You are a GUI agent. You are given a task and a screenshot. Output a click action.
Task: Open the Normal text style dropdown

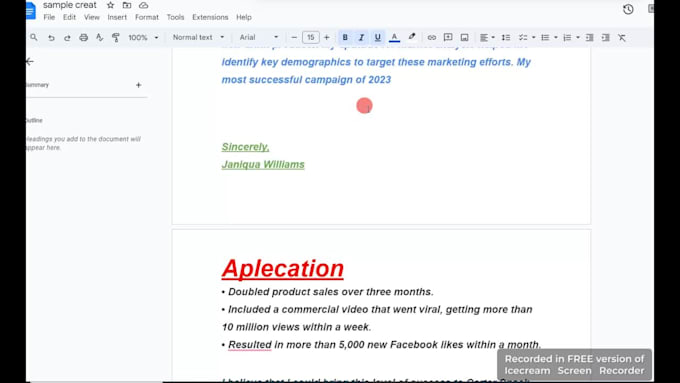click(199, 37)
